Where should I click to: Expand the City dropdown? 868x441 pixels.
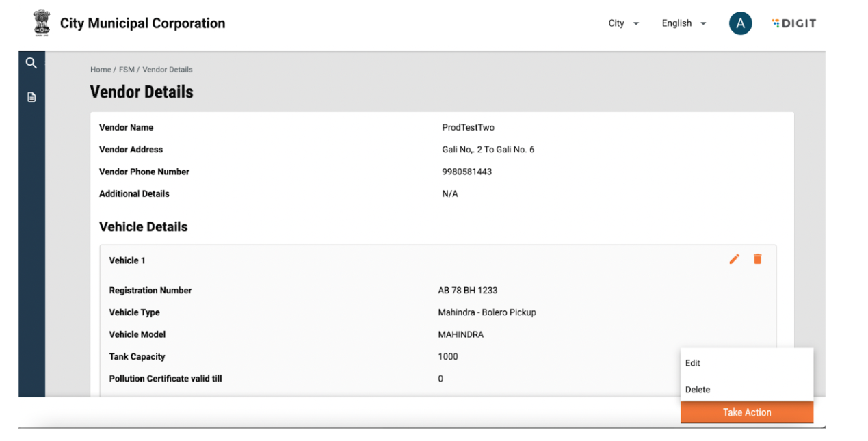[x=623, y=23]
